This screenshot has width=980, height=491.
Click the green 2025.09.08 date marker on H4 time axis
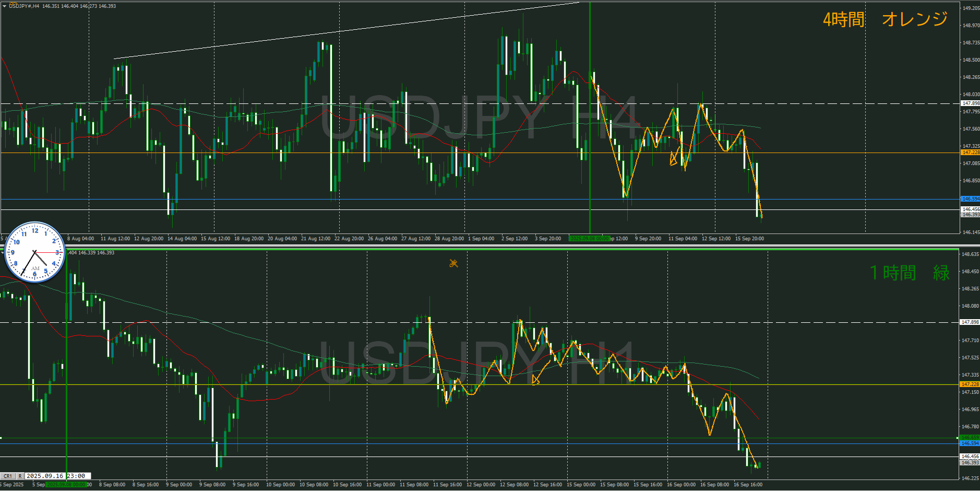click(x=589, y=239)
